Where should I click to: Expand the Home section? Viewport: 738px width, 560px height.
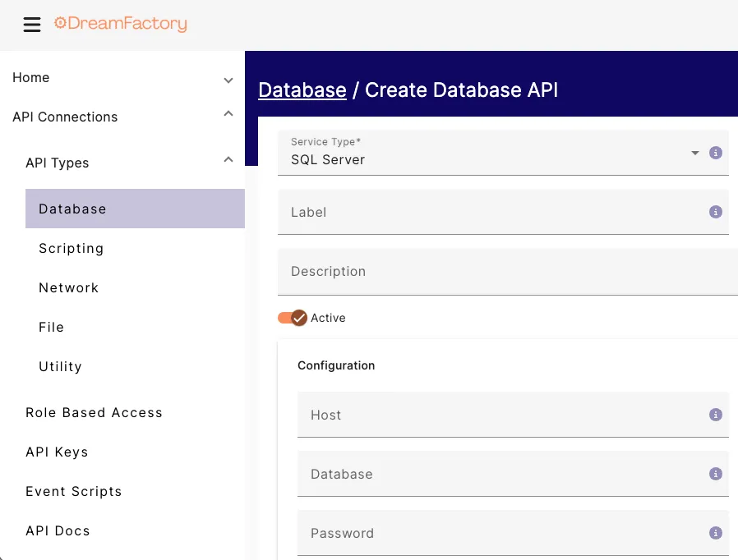pos(228,78)
